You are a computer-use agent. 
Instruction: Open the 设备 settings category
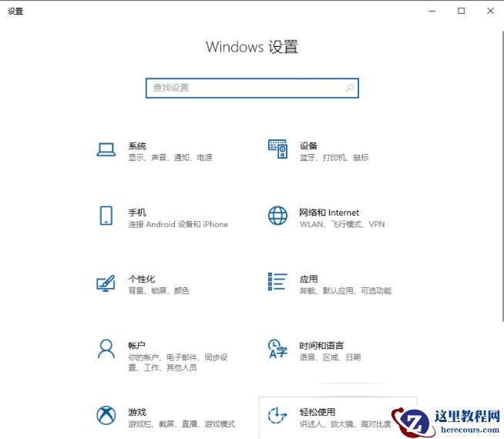[308, 146]
